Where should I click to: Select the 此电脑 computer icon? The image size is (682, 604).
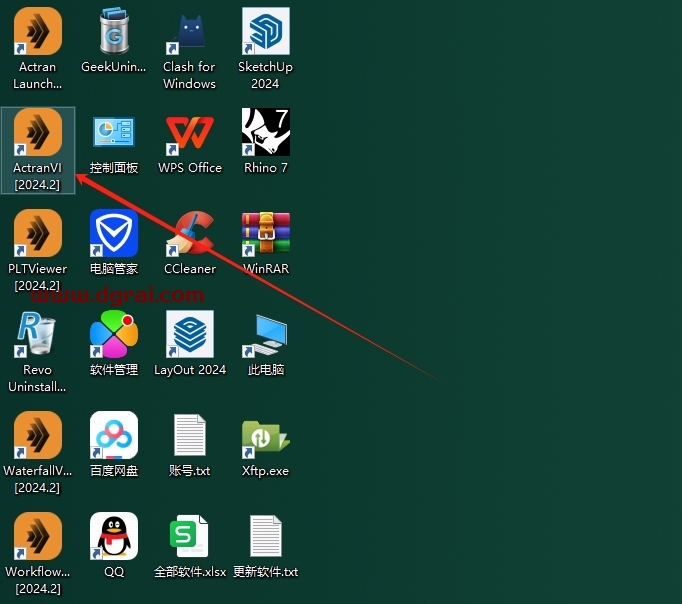266,334
